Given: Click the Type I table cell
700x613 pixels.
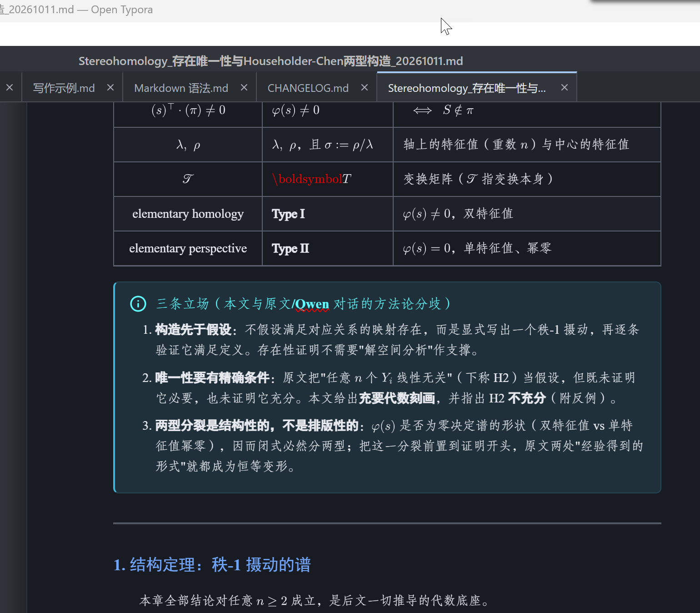Looking at the screenshot, I should [x=327, y=214].
